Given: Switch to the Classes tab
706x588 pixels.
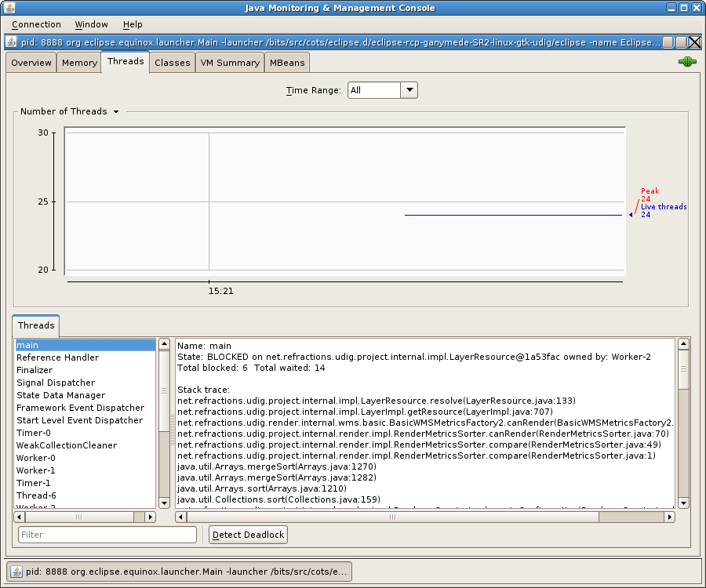Looking at the screenshot, I should tap(173, 63).
